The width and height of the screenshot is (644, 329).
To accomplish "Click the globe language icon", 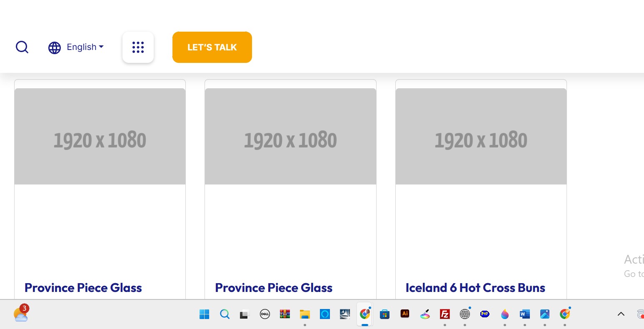I will 55,48.
